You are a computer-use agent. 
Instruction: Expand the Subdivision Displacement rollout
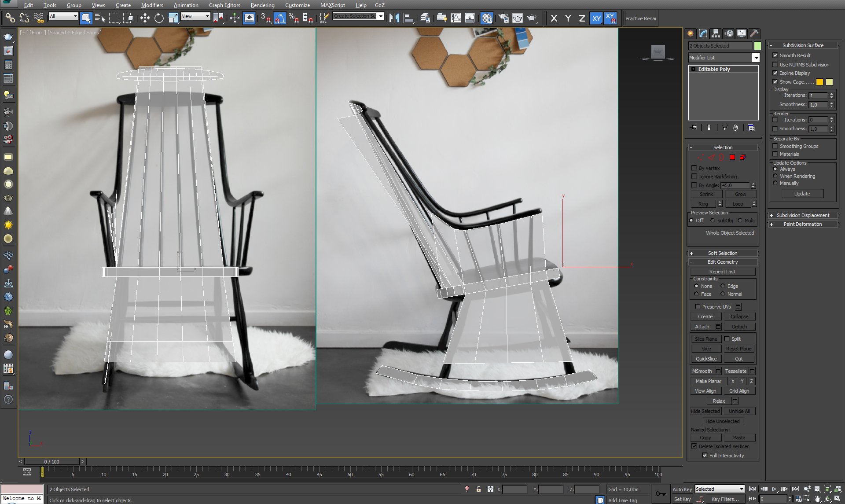(x=803, y=215)
